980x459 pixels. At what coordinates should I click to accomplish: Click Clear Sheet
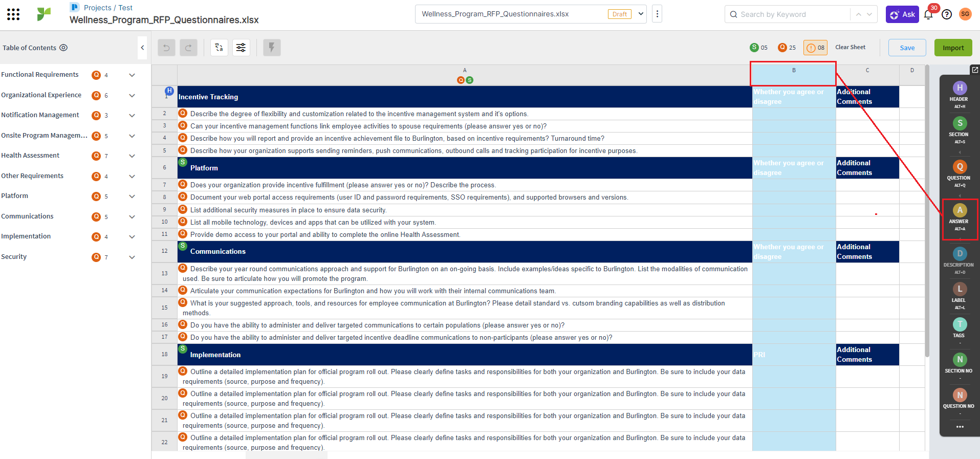(851, 47)
